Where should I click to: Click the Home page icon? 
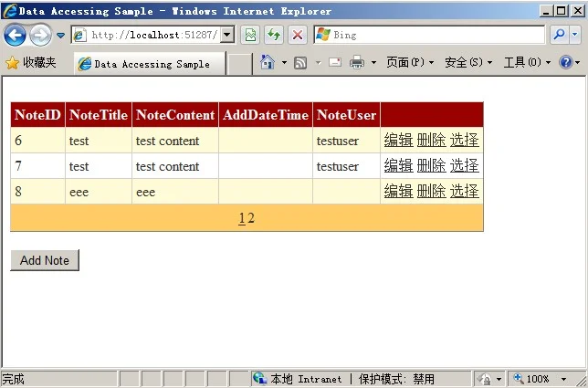268,62
